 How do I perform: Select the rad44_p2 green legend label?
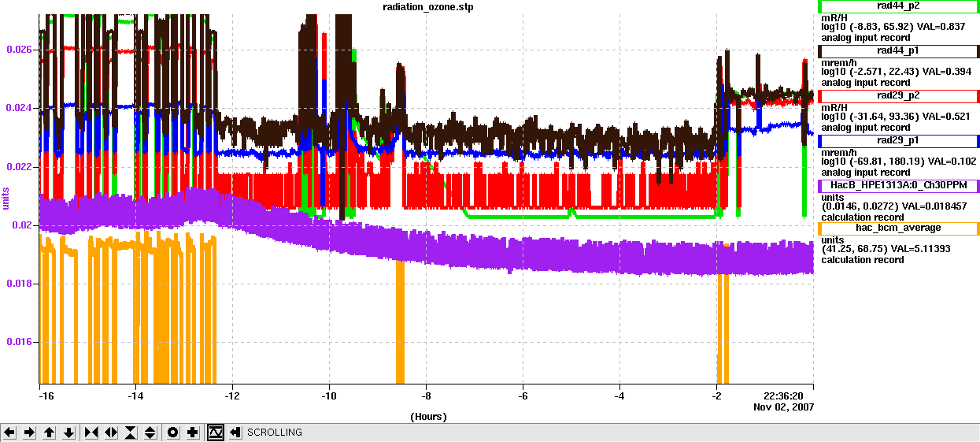[x=900, y=6]
